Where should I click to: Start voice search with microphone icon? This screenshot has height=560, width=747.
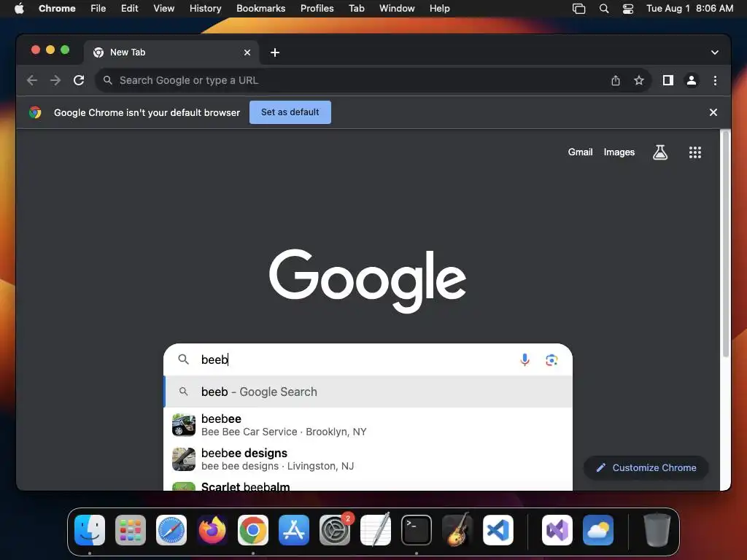click(525, 359)
